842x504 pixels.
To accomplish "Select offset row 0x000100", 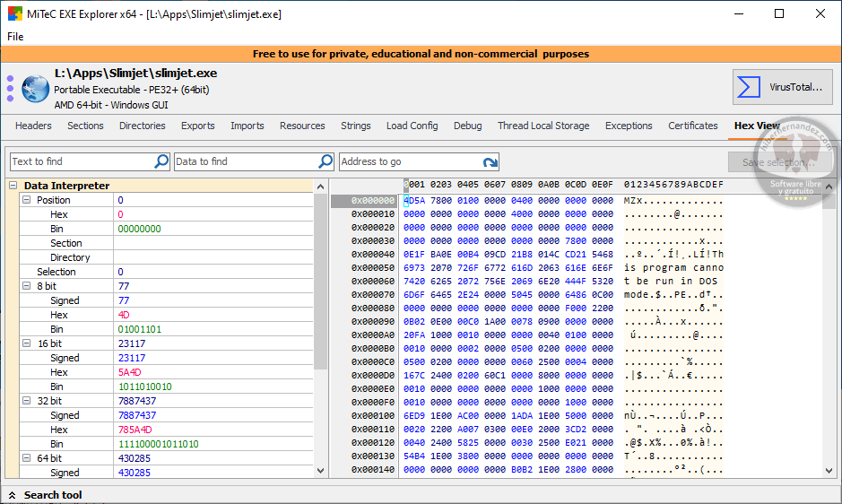I will tap(373, 415).
